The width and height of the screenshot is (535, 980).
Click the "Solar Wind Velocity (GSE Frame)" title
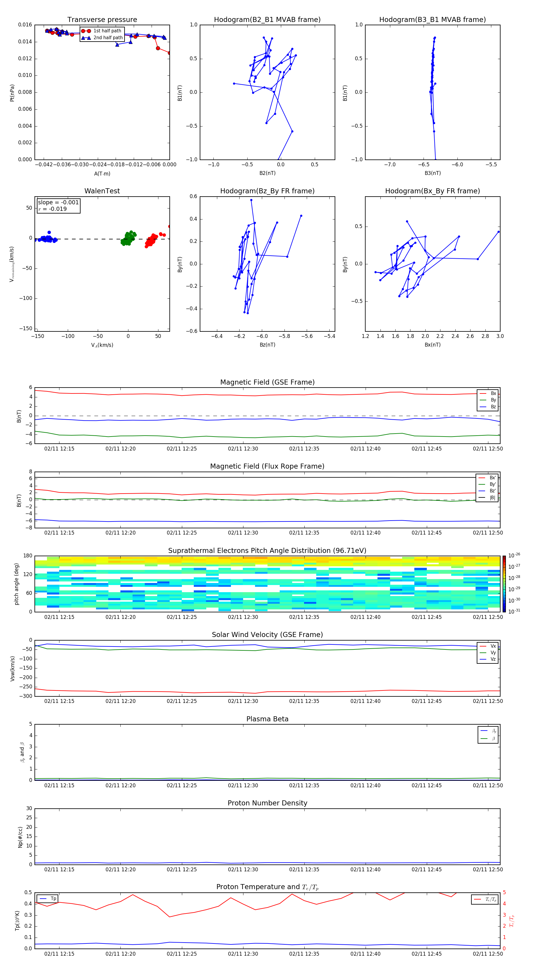click(x=267, y=635)
